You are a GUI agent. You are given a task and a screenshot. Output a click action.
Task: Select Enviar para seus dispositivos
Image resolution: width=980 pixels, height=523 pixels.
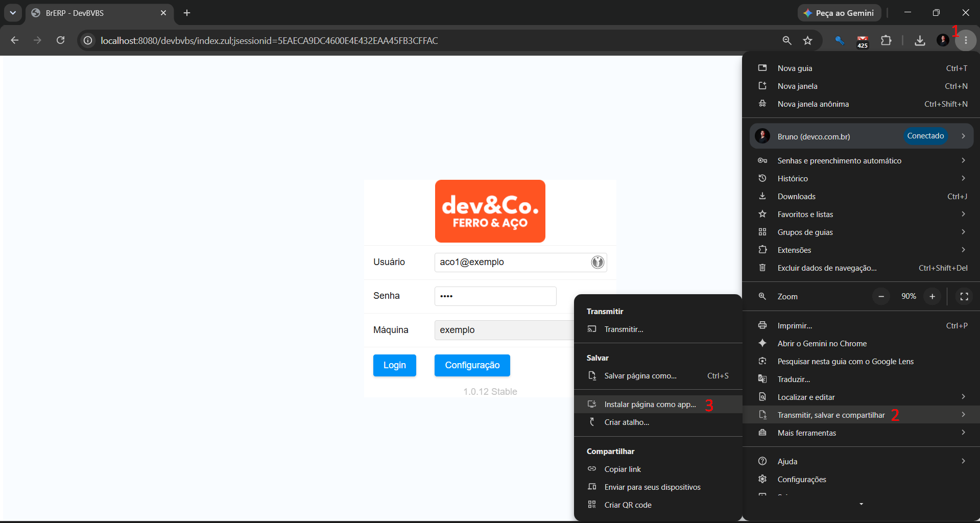(658, 487)
